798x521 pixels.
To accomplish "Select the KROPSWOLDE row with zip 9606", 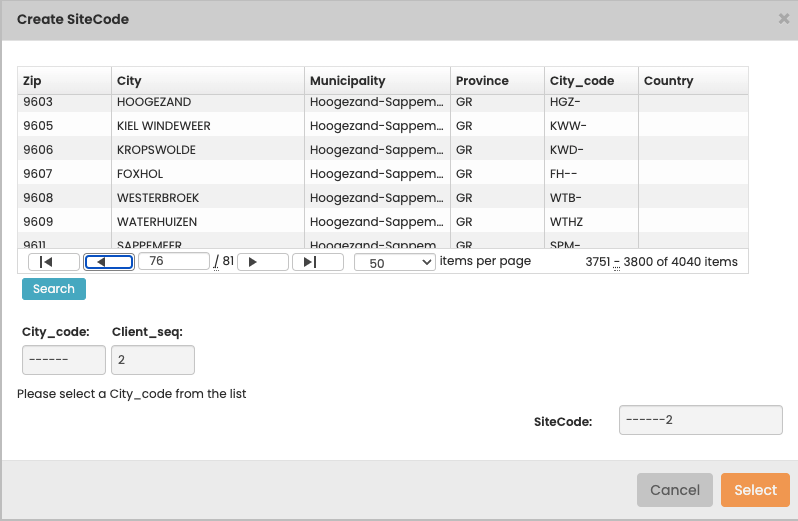I will point(156,150).
